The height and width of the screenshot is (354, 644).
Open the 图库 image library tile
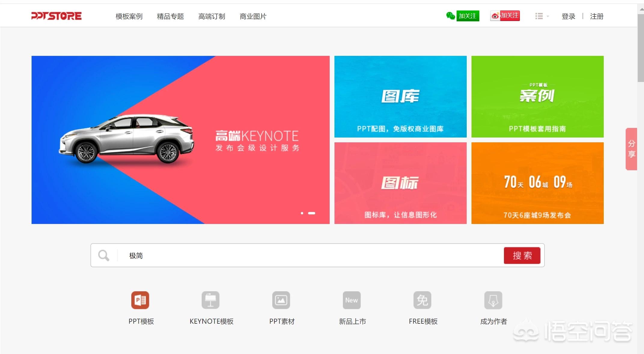coord(401,97)
